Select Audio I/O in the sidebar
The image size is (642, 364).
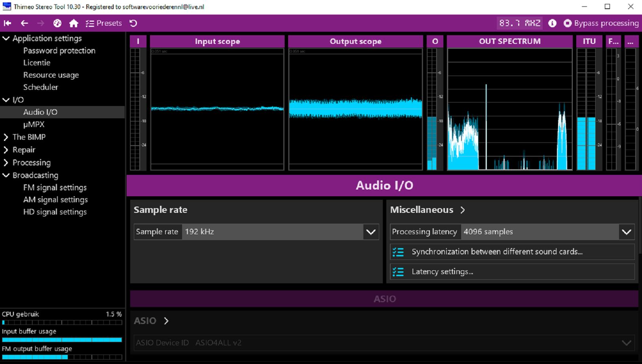(x=63, y=112)
